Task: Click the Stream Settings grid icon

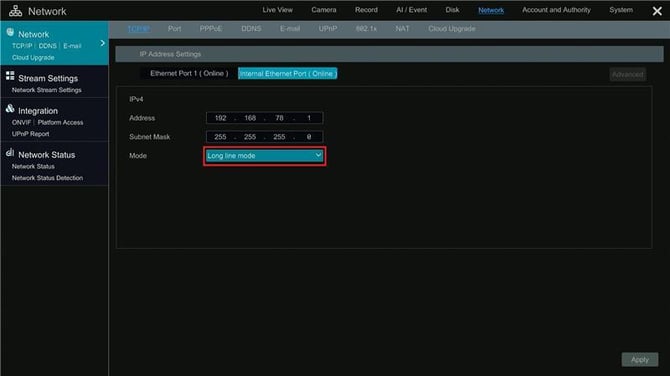Action: point(10,76)
